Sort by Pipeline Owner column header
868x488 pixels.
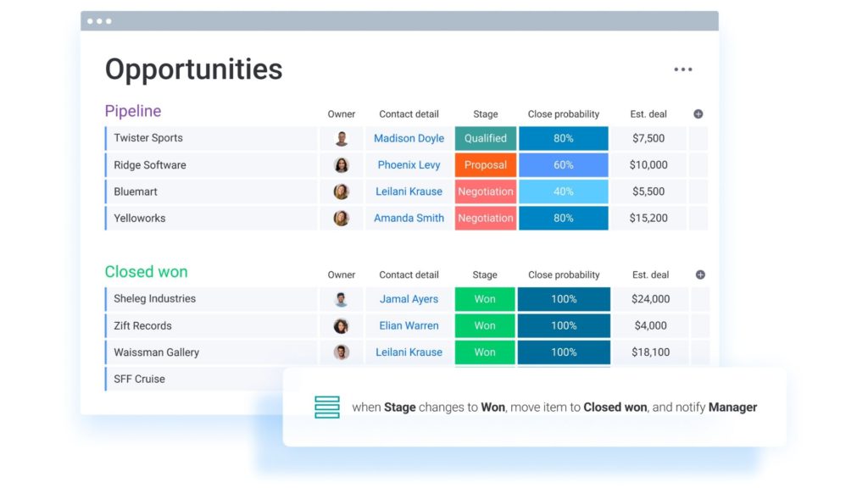pyautogui.click(x=341, y=114)
